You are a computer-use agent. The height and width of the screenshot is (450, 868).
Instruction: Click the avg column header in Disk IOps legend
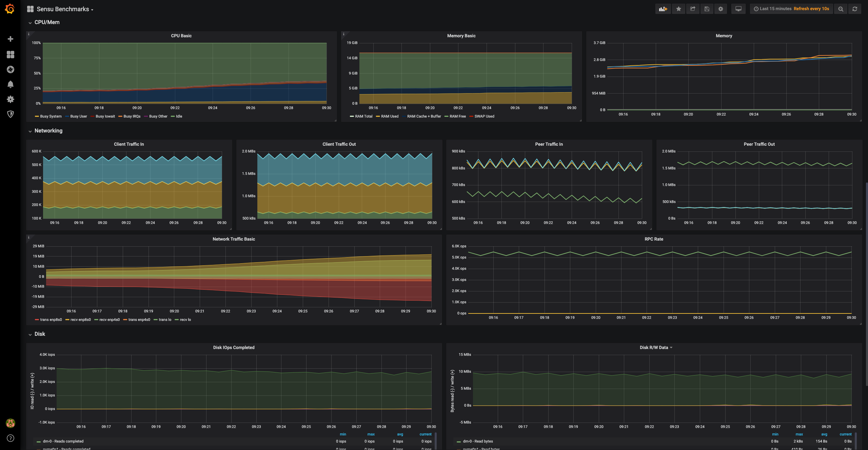[x=400, y=434]
